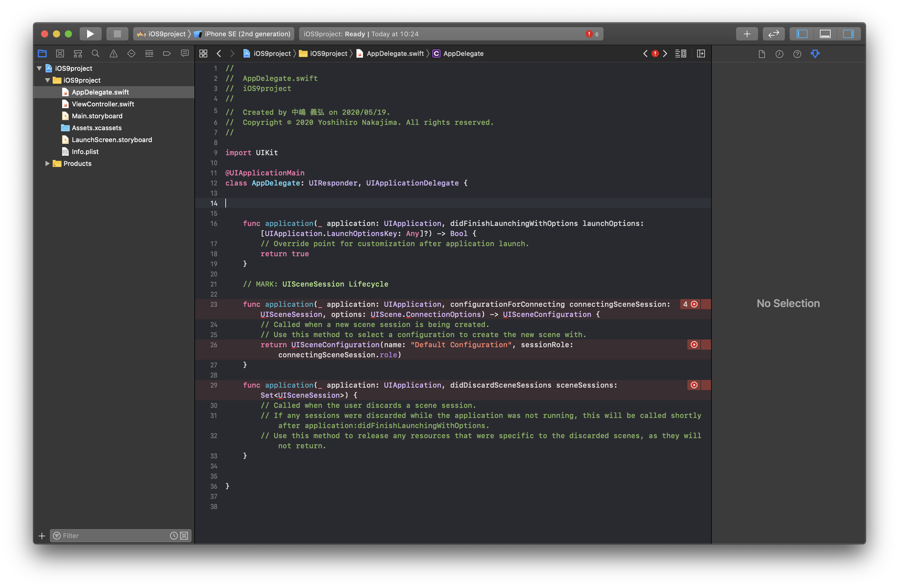899x588 pixels.
Task: Click line number 16 in gutter
Action: pyautogui.click(x=213, y=224)
